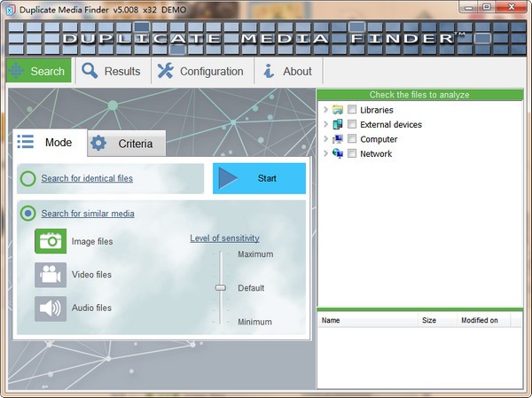Image resolution: width=532 pixels, height=398 pixels.
Task: Select Search for similar media radio button
Action: (x=27, y=214)
